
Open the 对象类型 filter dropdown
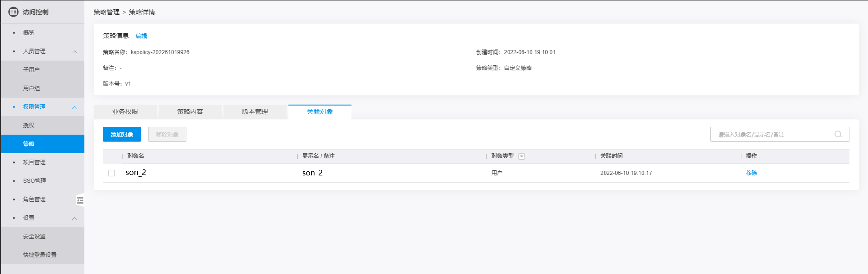pyautogui.click(x=522, y=156)
